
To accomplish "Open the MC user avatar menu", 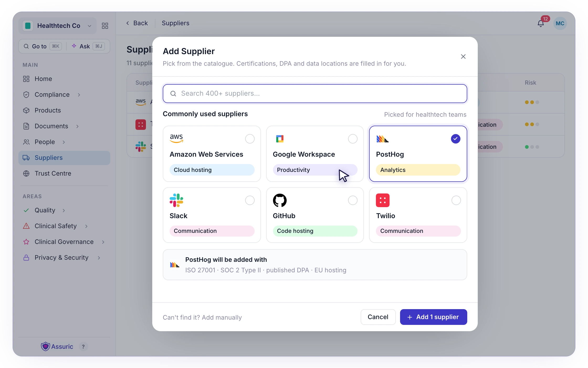I will (560, 23).
